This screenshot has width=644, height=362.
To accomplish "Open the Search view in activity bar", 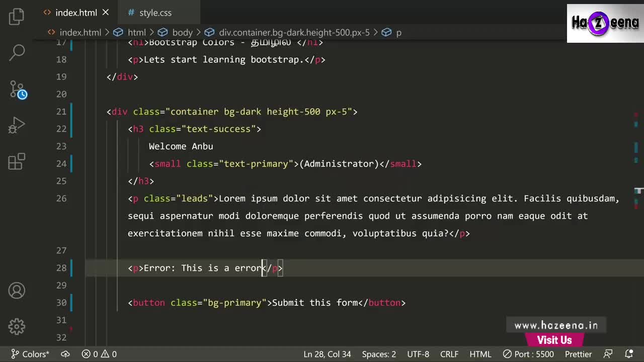I will 17,52.
